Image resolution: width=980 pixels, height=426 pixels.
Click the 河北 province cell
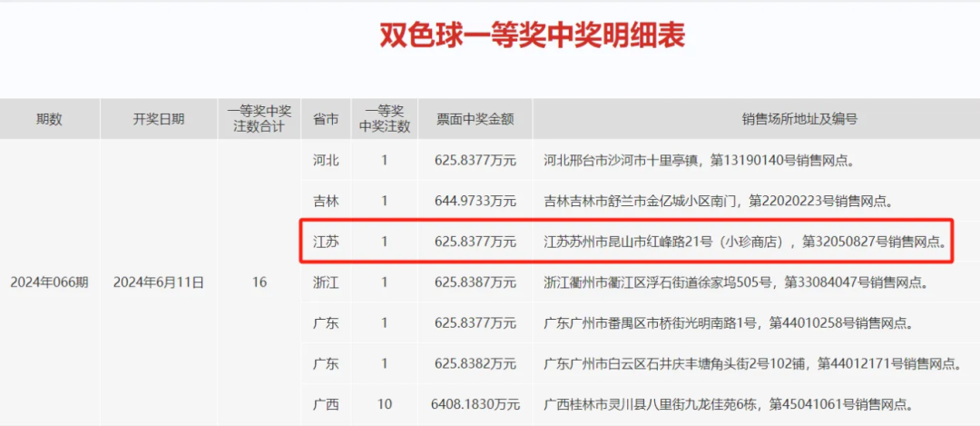326,161
